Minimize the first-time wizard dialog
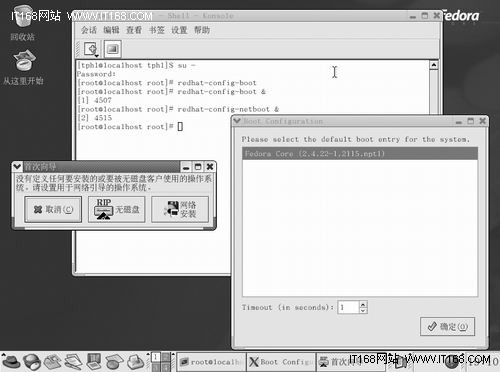 186,167
